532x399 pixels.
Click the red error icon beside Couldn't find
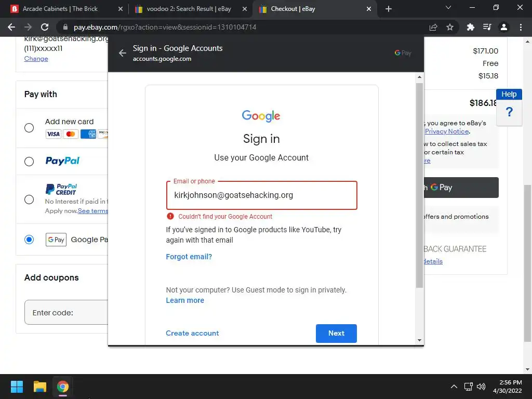[170, 217]
